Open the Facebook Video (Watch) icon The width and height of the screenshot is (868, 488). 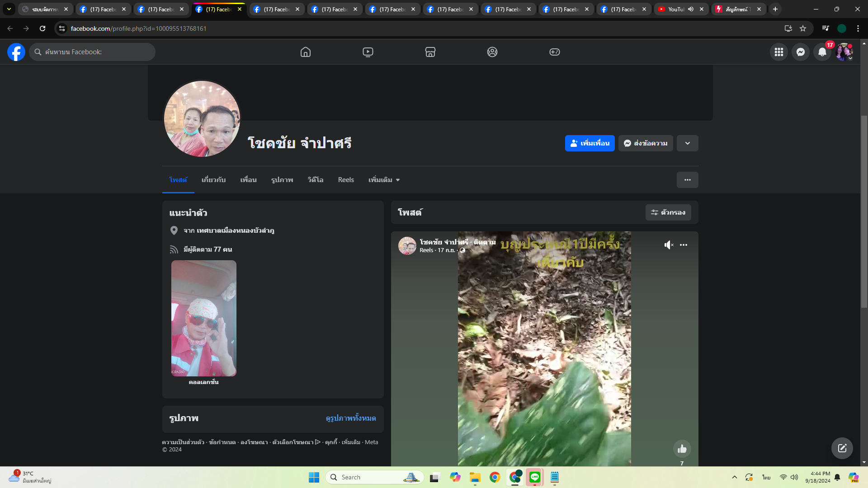pos(368,52)
